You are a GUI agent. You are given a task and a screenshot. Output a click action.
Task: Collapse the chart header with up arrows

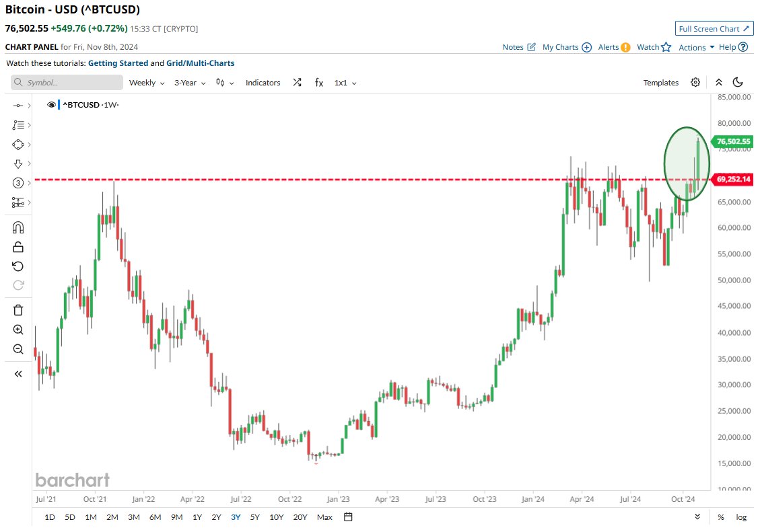pyautogui.click(x=719, y=82)
